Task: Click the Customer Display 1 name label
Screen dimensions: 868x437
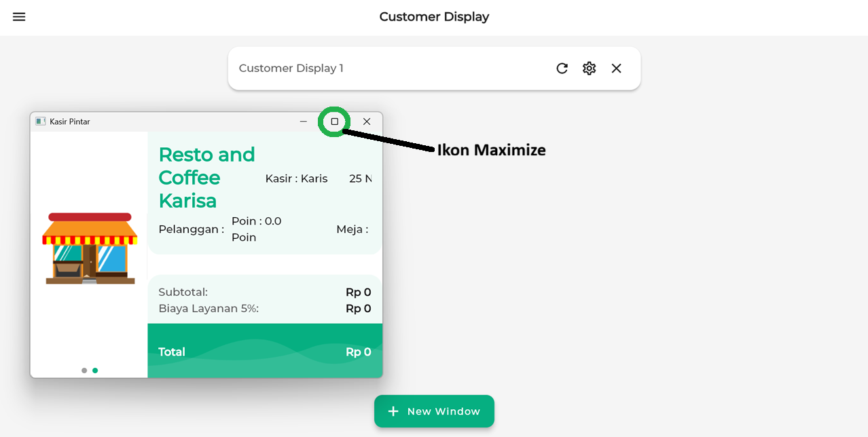Action: [291, 68]
